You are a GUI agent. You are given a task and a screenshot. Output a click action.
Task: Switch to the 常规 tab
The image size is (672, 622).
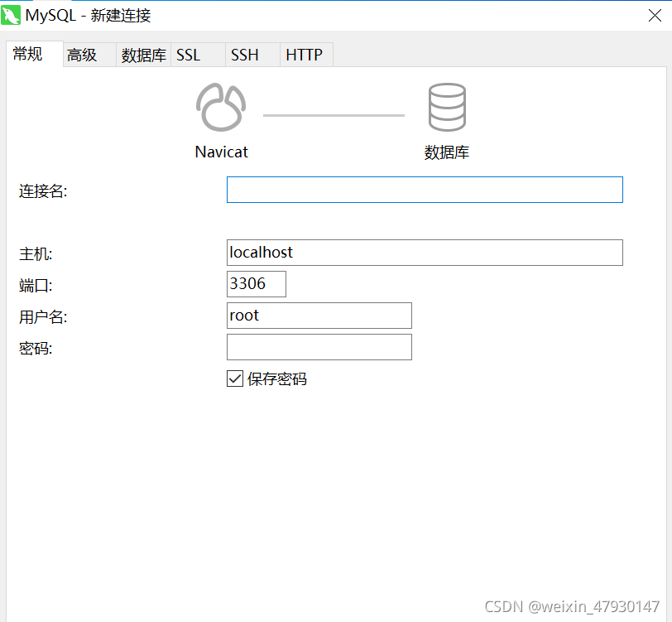[x=35, y=54]
